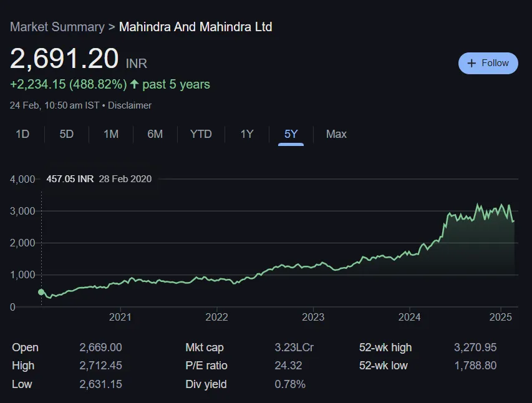This screenshot has width=532, height=403.
Task: Show the YTD chart range
Action: [x=201, y=134]
